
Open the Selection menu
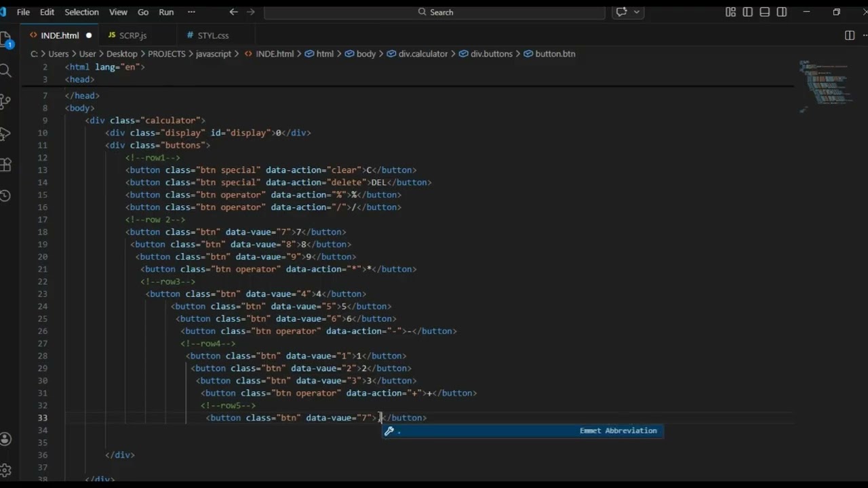pos(81,12)
